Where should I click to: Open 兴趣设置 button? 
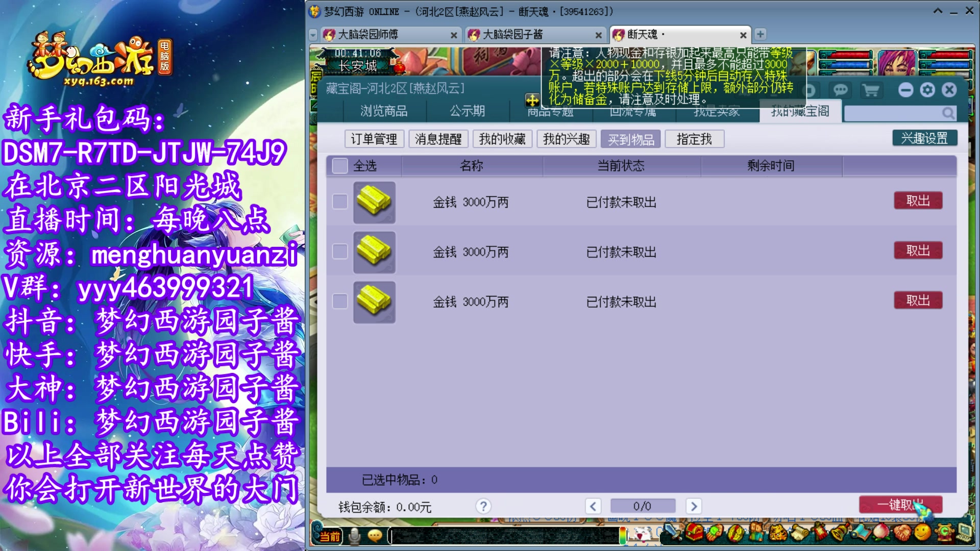coord(924,138)
